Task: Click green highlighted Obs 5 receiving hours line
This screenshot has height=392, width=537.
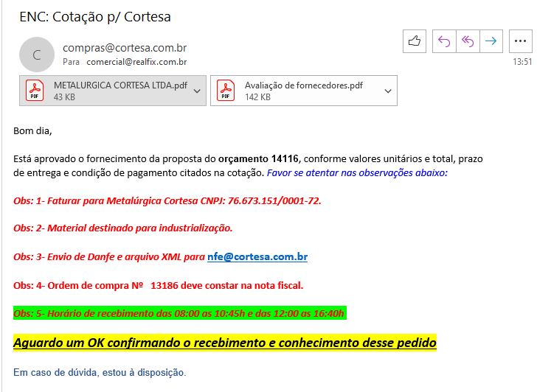Action: [179, 313]
